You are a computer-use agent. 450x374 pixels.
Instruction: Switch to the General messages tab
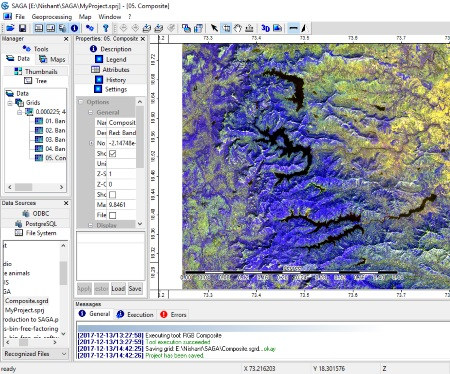coord(94,314)
